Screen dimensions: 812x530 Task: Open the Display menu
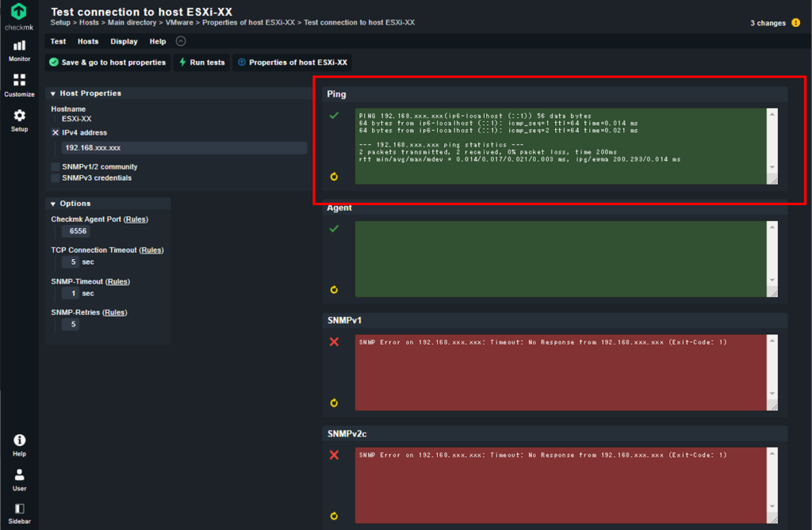coord(124,41)
